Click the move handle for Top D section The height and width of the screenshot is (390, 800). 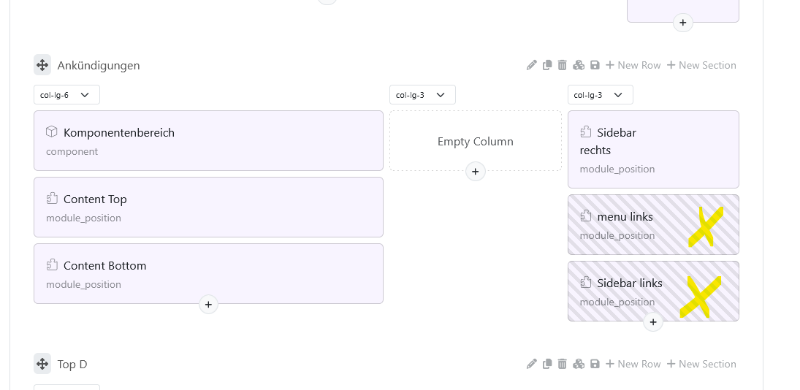pyautogui.click(x=42, y=364)
